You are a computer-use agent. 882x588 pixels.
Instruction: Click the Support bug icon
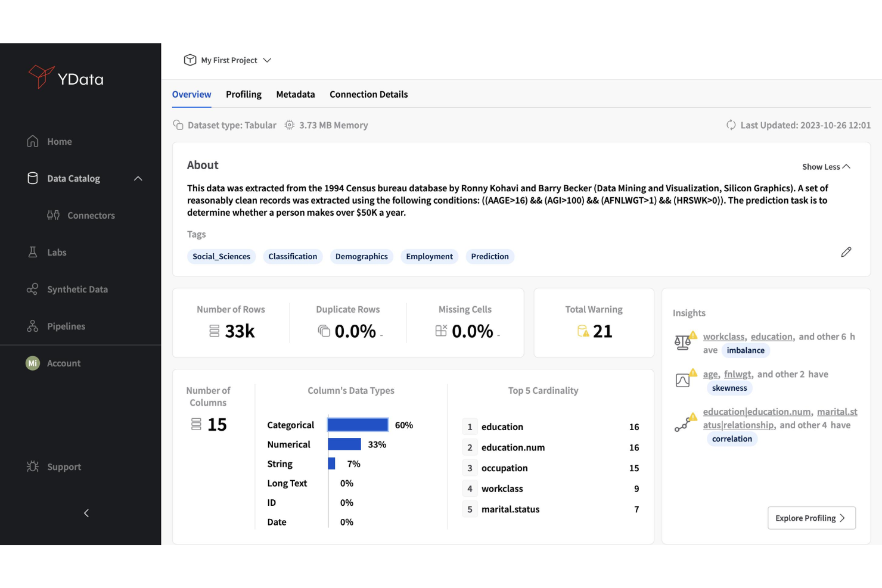coord(33,466)
